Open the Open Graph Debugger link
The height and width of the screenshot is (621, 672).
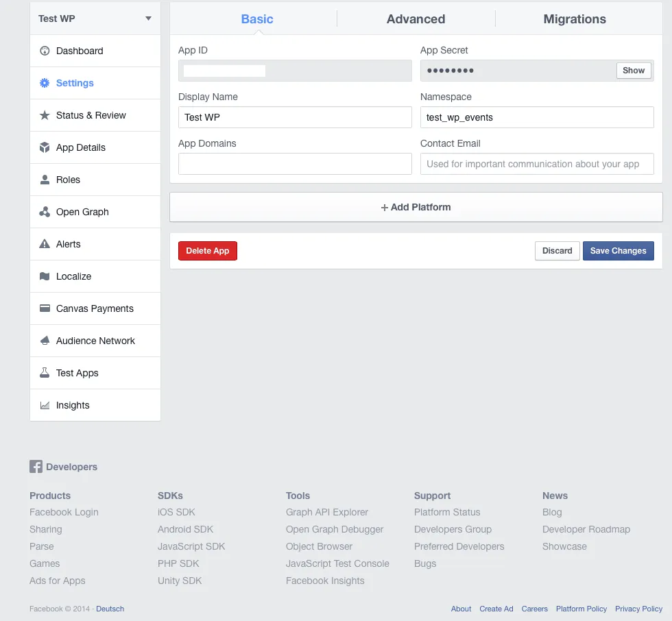(335, 529)
